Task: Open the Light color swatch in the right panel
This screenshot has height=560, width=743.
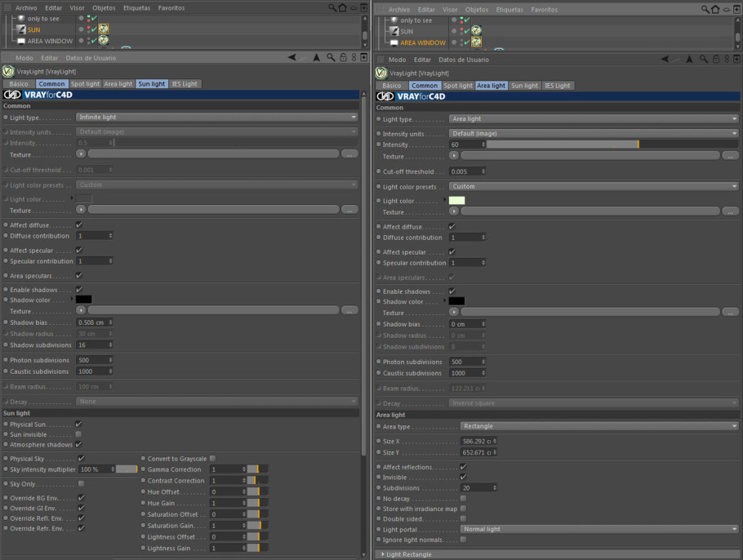Action: (x=456, y=200)
